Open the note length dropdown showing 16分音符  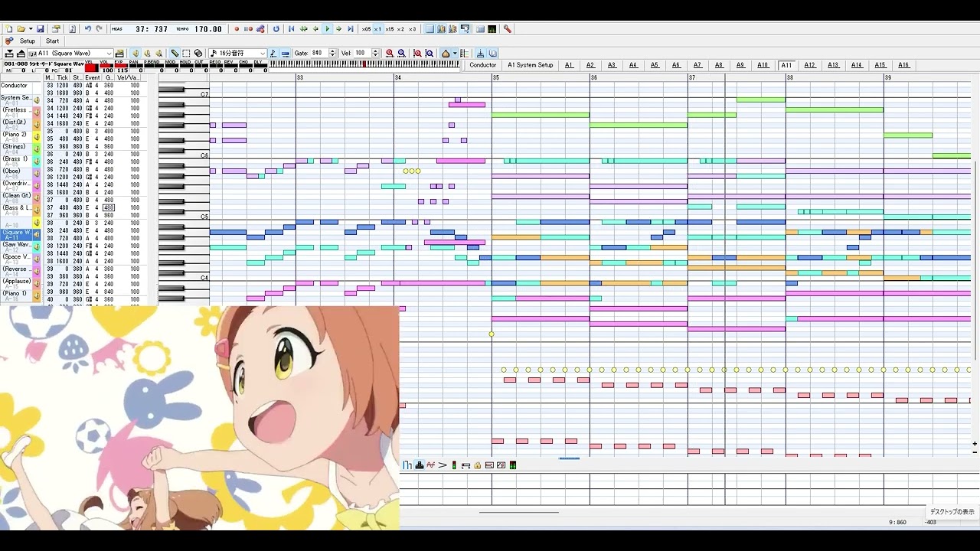tap(237, 54)
